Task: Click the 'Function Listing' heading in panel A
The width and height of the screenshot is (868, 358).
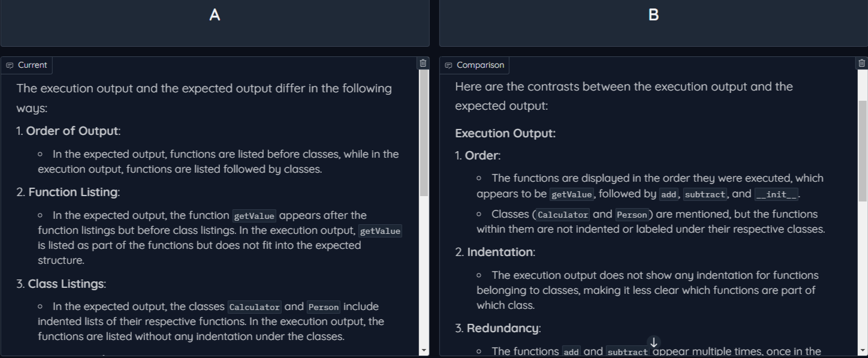Action: pyautogui.click(x=73, y=192)
